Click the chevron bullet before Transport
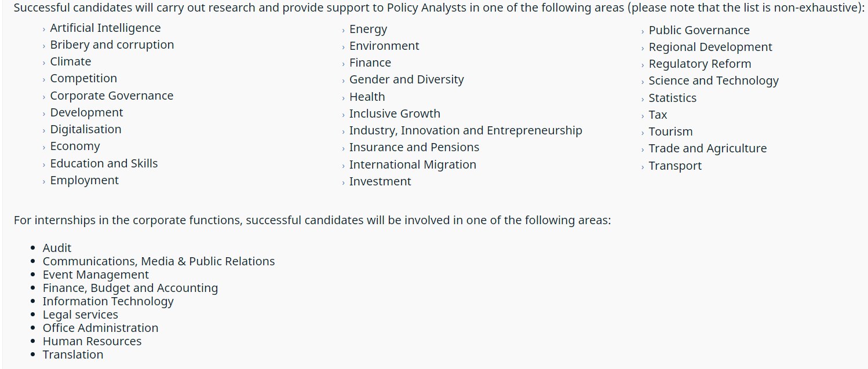The height and width of the screenshot is (369, 868). pos(643,167)
